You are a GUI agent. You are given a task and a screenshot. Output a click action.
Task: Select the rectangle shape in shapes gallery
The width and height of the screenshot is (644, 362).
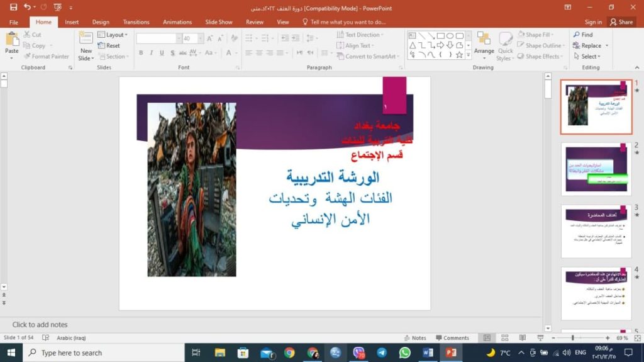(x=440, y=36)
